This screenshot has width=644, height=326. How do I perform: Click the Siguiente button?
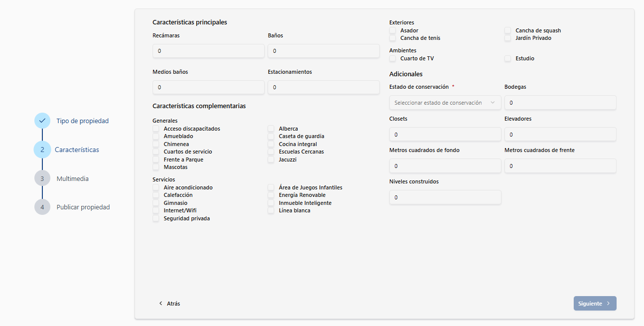coord(594,304)
